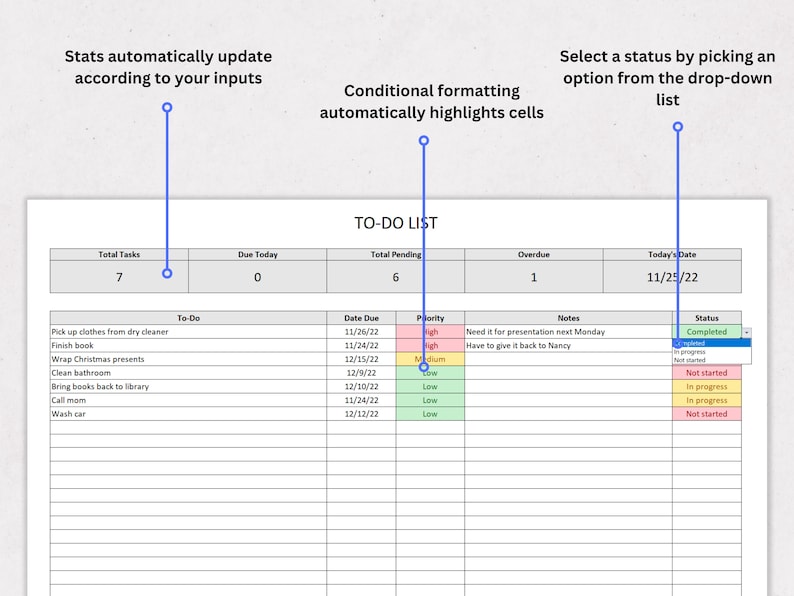794x596 pixels.
Task: Click note 'Have to give it back to Nancy'
Action: click(x=568, y=345)
